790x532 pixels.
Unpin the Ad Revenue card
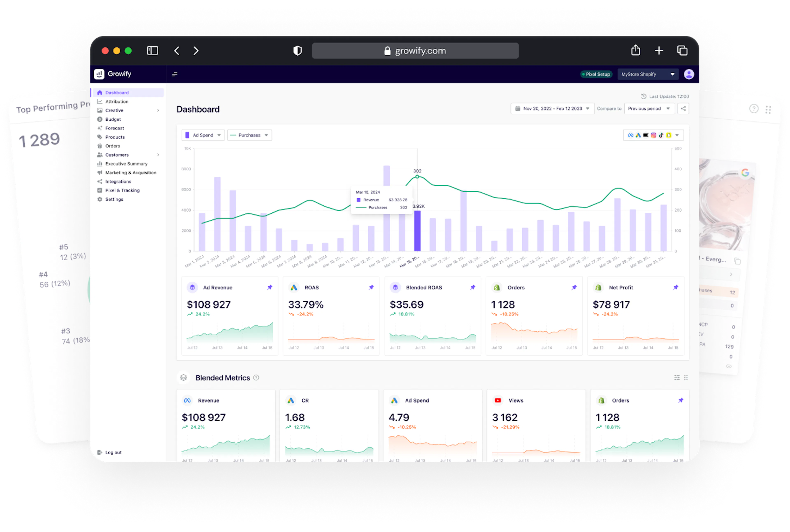pos(270,287)
